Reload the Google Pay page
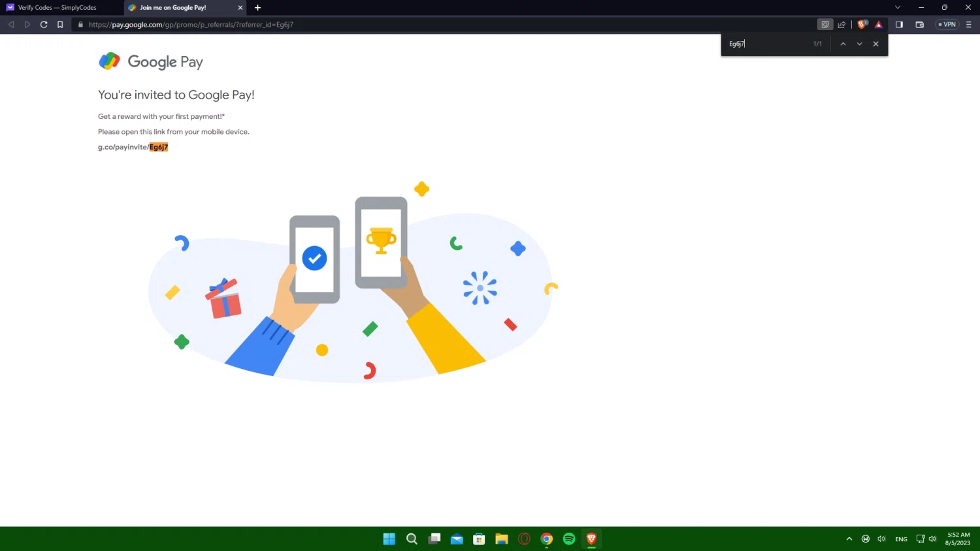 (44, 25)
